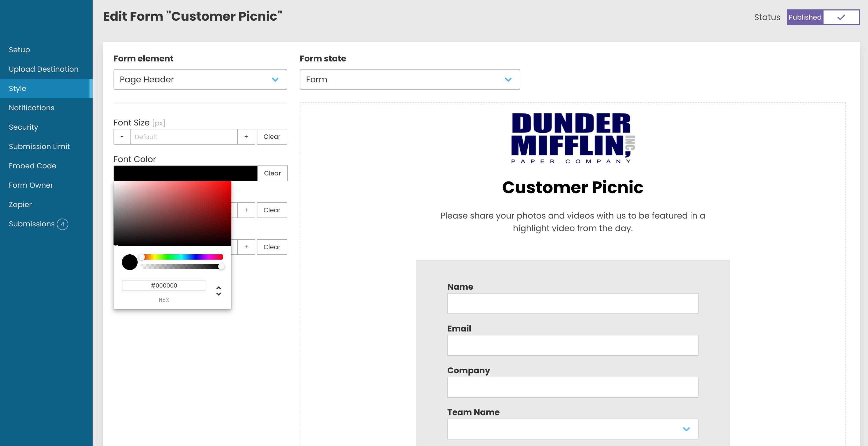Open Submission Limit settings
The image size is (868, 446).
[39, 147]
